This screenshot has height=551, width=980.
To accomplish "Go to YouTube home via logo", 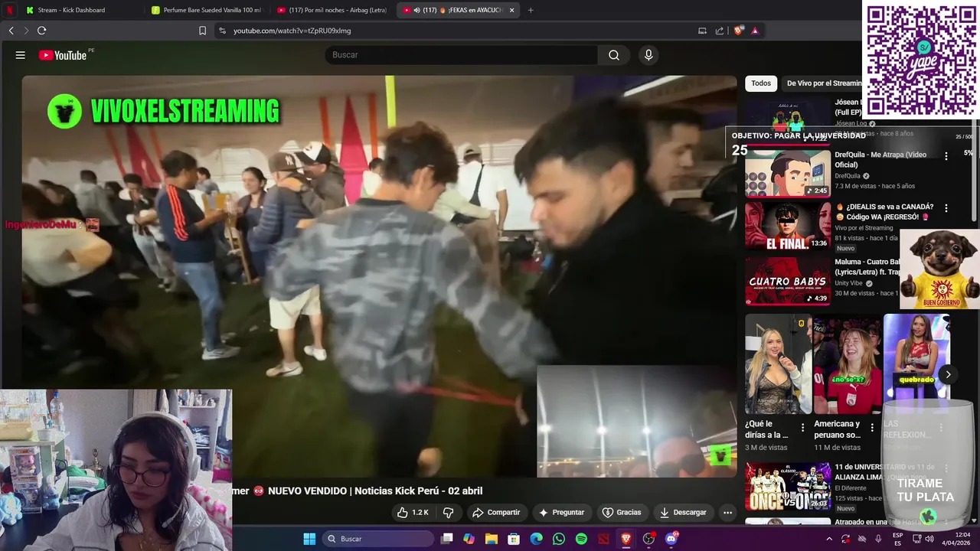I will coord(63,55).
